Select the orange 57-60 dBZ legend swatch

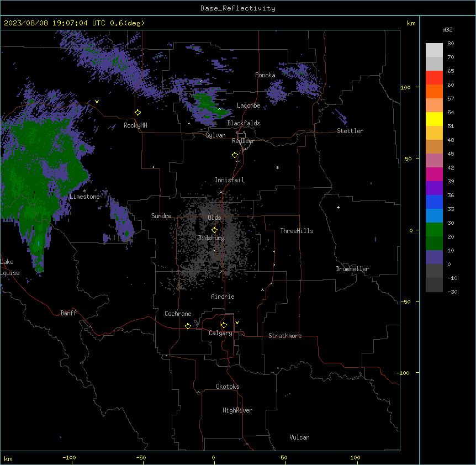pyautogui.click(x=434, y=91)
